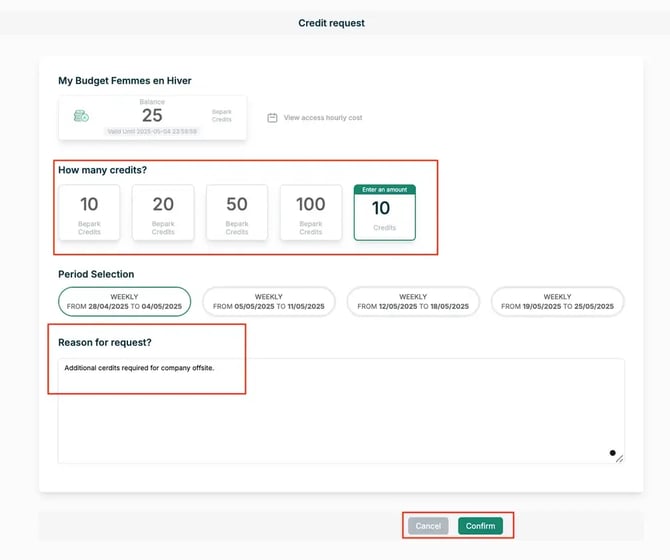Pick the 50 Bepark Credits option
The width and height of the screenshot is (670, 560).
[237, 212]
